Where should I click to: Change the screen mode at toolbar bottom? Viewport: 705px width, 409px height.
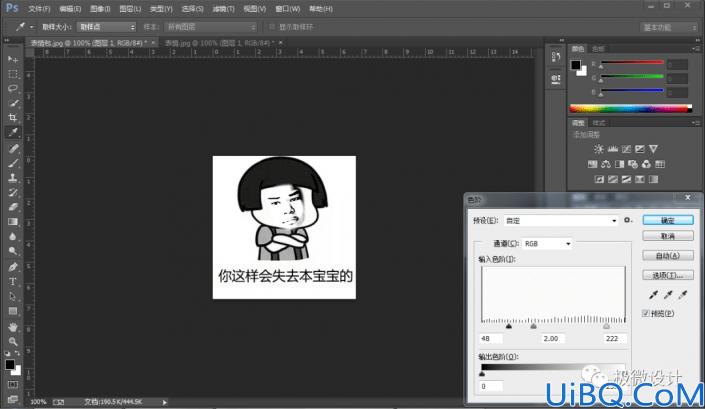tap(13, 399)
